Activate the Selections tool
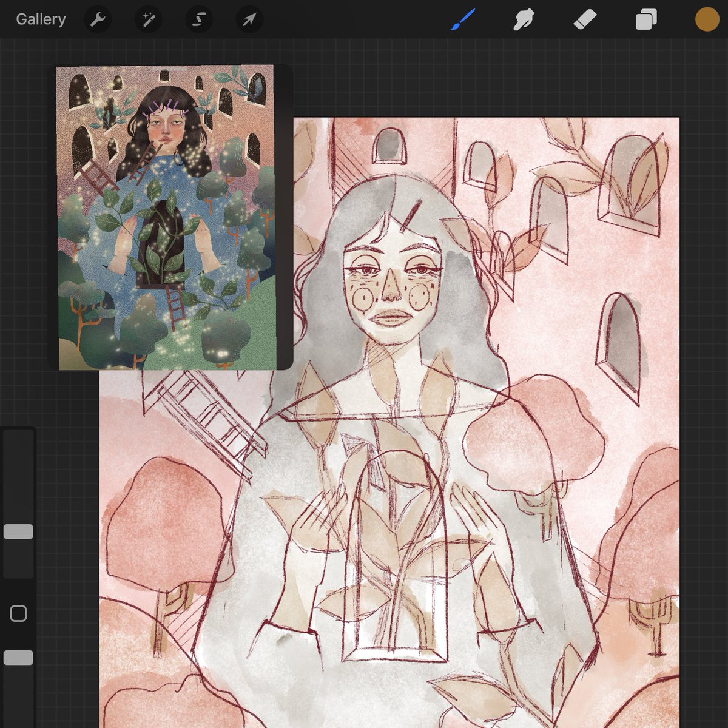This screenshot has height=728, width=728. coord(198,19)
